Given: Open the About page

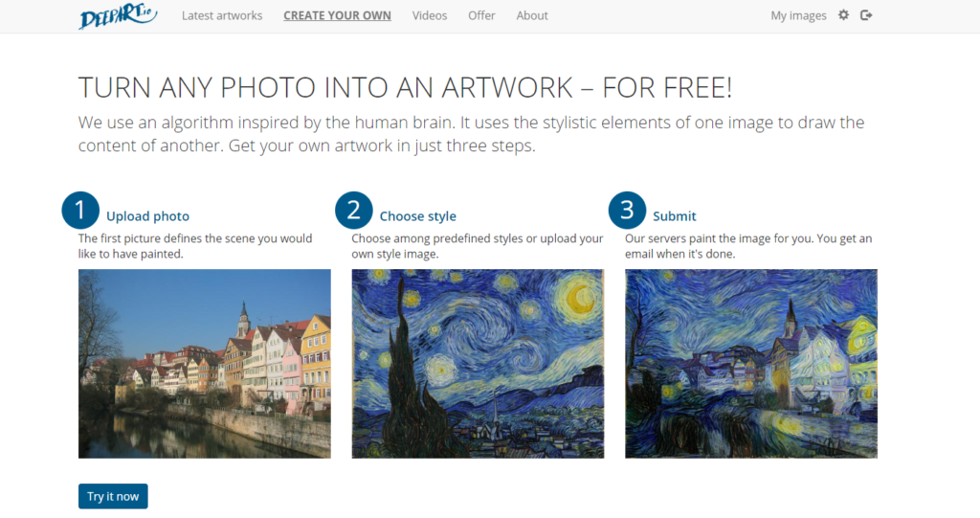Looking at the screenshot, I should 532,15.
